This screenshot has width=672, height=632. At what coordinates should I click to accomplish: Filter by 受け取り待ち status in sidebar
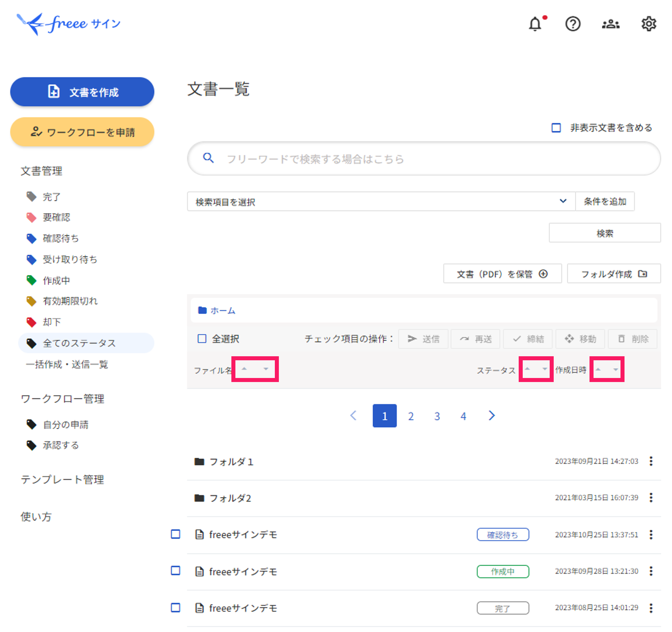point(70,259)
